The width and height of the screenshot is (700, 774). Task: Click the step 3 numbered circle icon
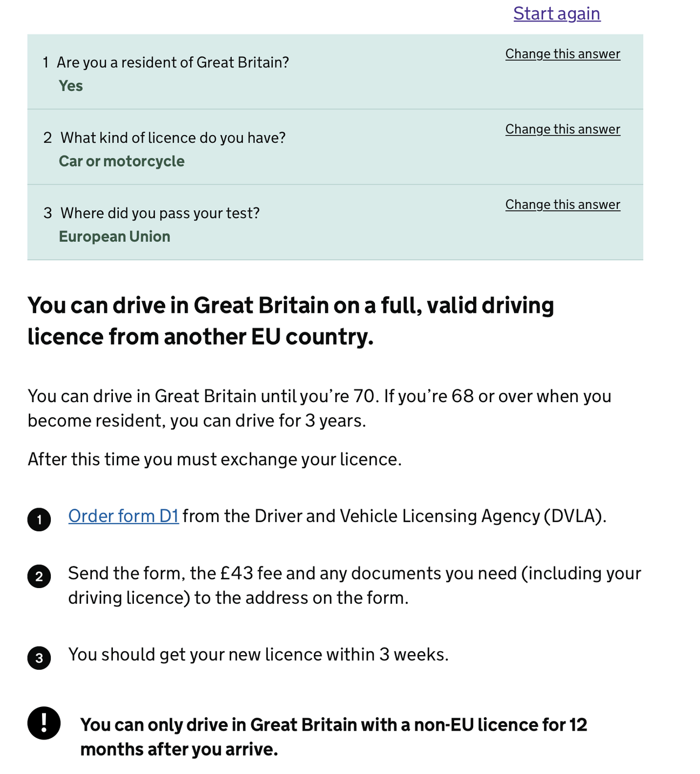[39, 658]
